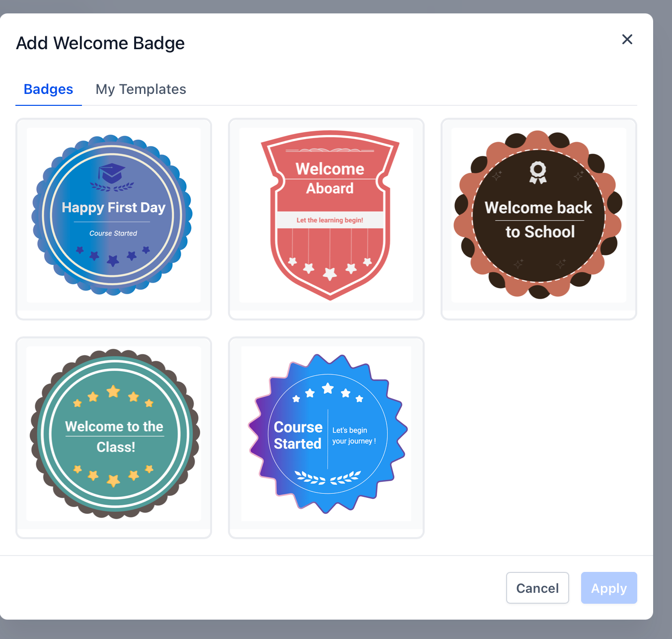Viewport: 672px width, 639px height.
Task: Click 'Let's begin your journey!' text
Action: [354, 436]
